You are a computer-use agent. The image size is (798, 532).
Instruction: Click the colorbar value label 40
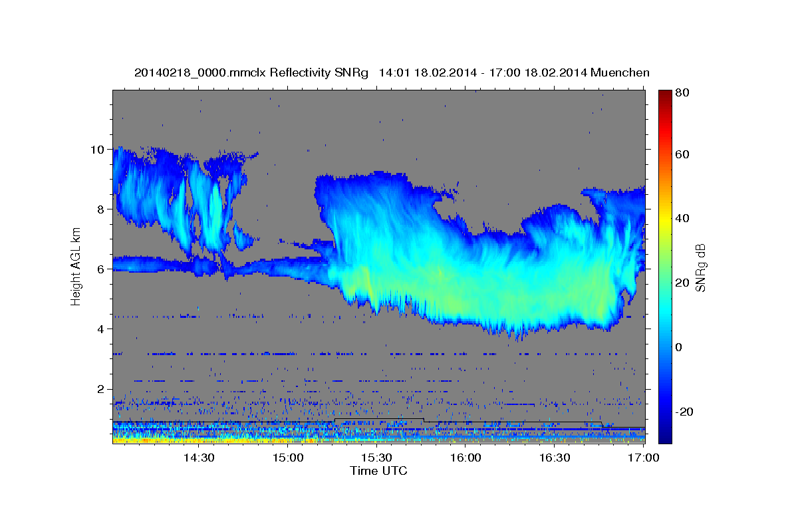pyautogui.click(x=682, y=218)
